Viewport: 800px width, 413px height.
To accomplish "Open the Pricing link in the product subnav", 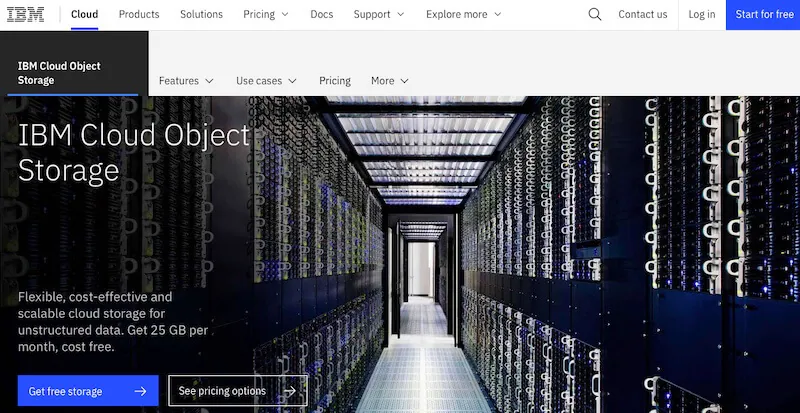I will coord(335,81).
